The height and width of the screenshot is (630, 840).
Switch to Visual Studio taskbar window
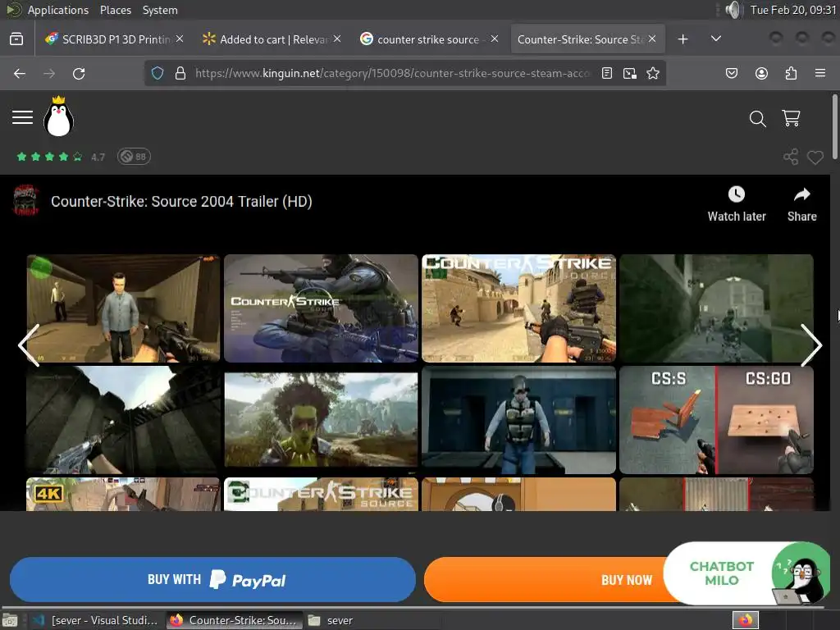(97, 620)
